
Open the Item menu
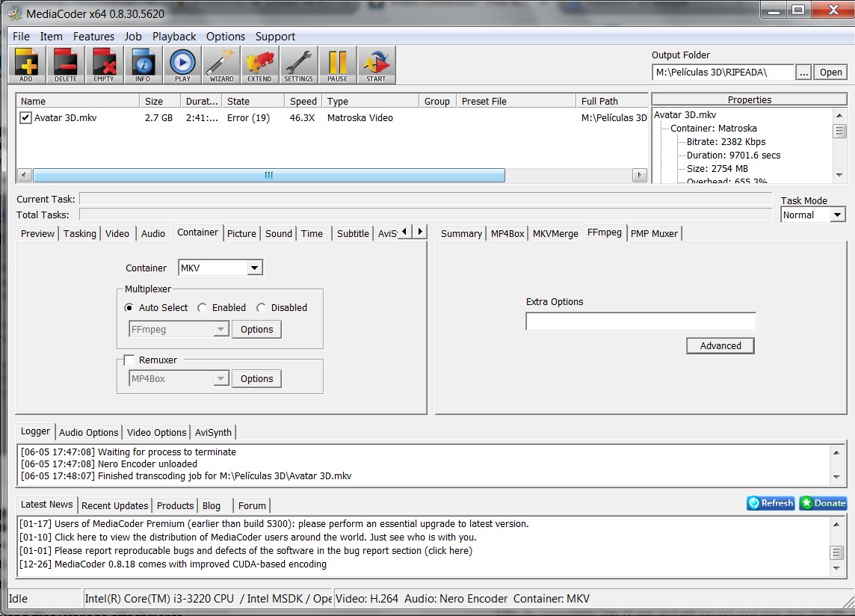[52, 37]
